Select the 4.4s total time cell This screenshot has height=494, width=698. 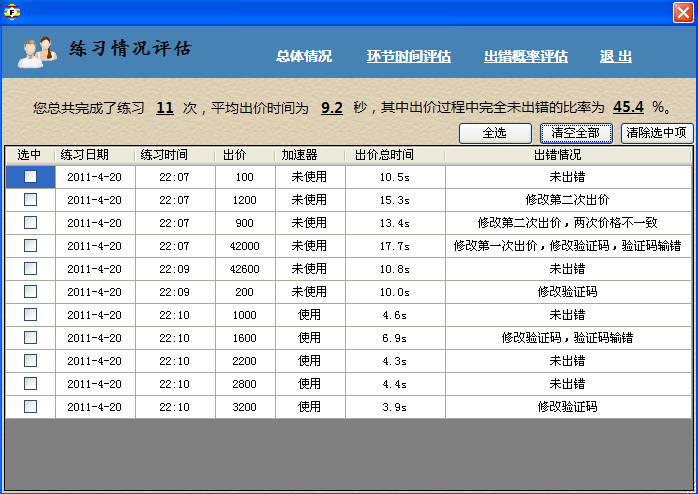[395, 384]
